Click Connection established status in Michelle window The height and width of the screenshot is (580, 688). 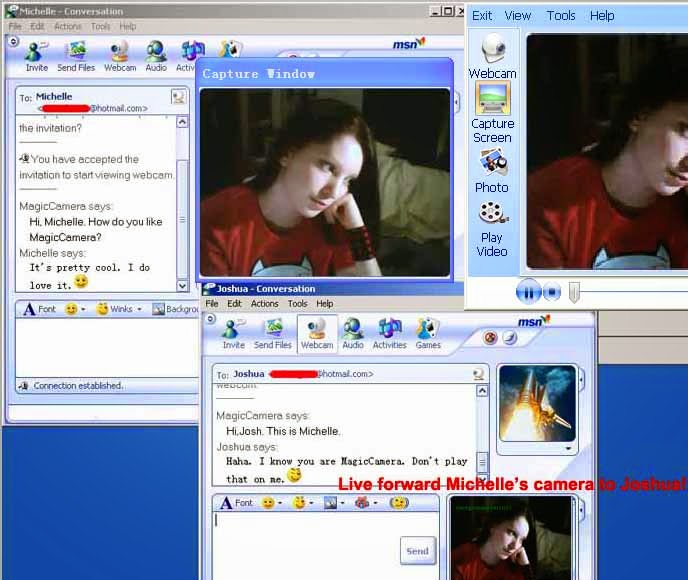(x=78, y=386)
